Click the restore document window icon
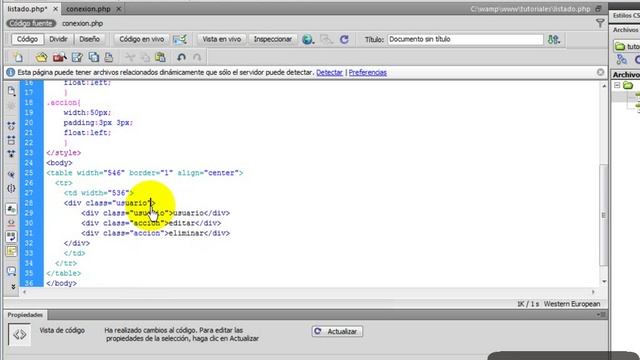 (598, 9)
